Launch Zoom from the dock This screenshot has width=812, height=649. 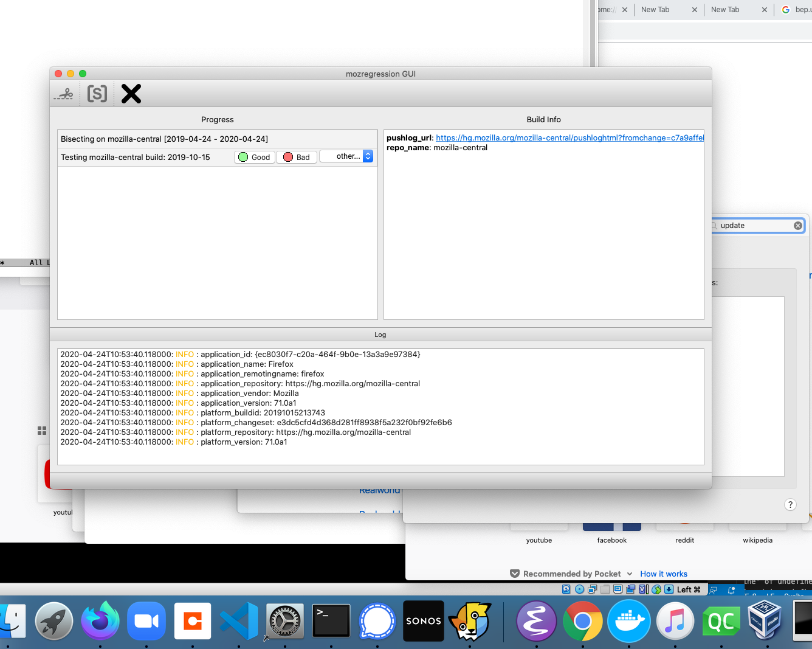(146, 621)
